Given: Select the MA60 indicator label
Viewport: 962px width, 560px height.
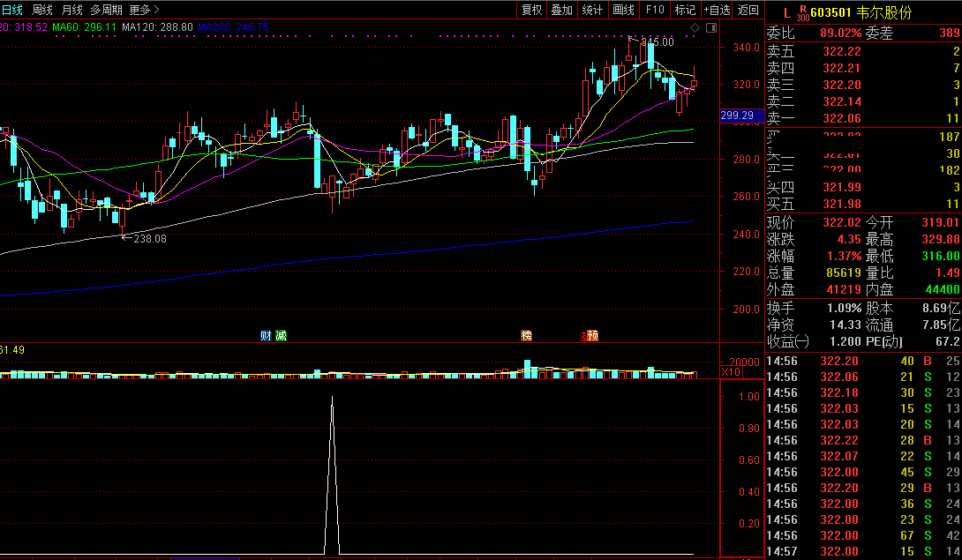Looking at the screenshot, I should (84, 27).
